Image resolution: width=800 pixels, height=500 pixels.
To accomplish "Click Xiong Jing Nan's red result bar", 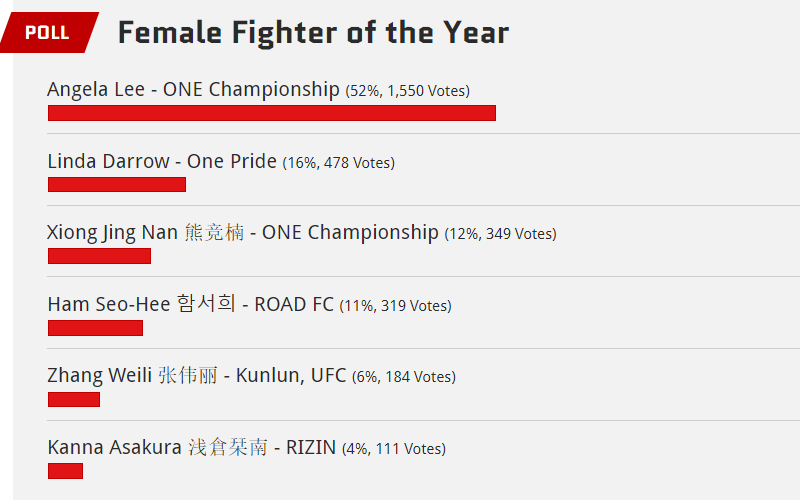I will tap(99, 256).
